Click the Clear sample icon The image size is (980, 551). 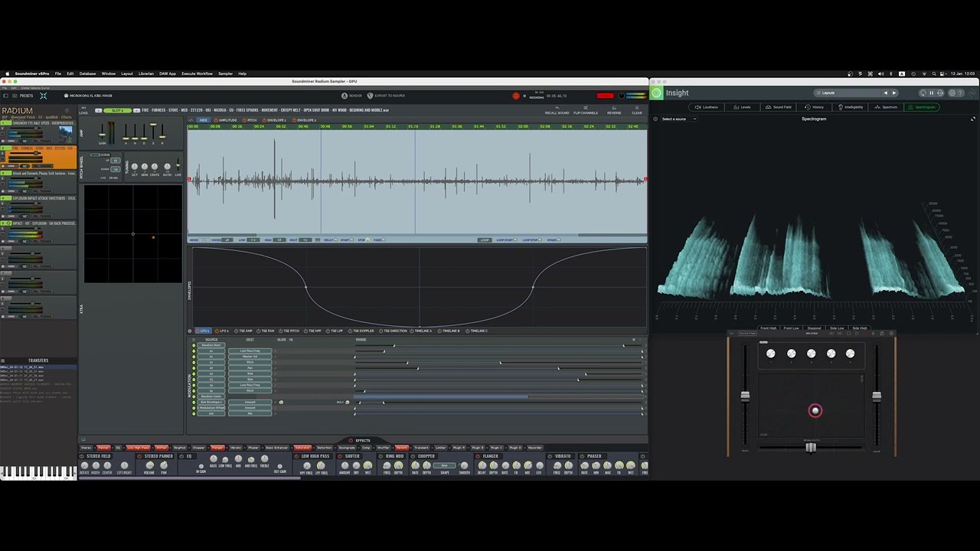637,107
